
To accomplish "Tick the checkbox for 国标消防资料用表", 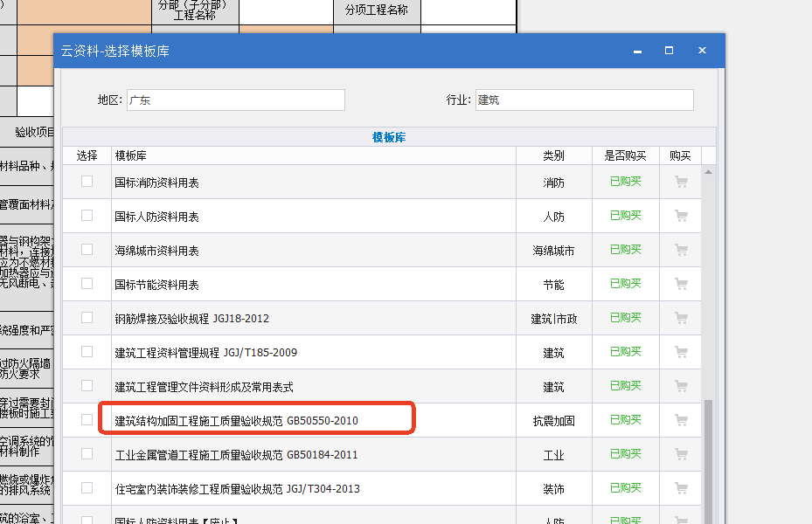I will pyautogui.click(x=87, y=182).
